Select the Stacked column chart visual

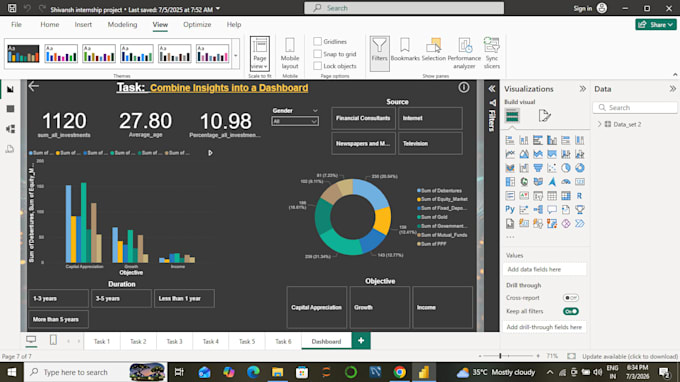coord(524,140)
